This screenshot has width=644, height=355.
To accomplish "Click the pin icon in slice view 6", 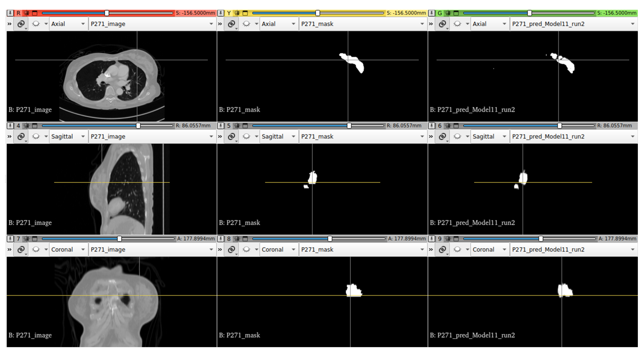I will point(431,126).
